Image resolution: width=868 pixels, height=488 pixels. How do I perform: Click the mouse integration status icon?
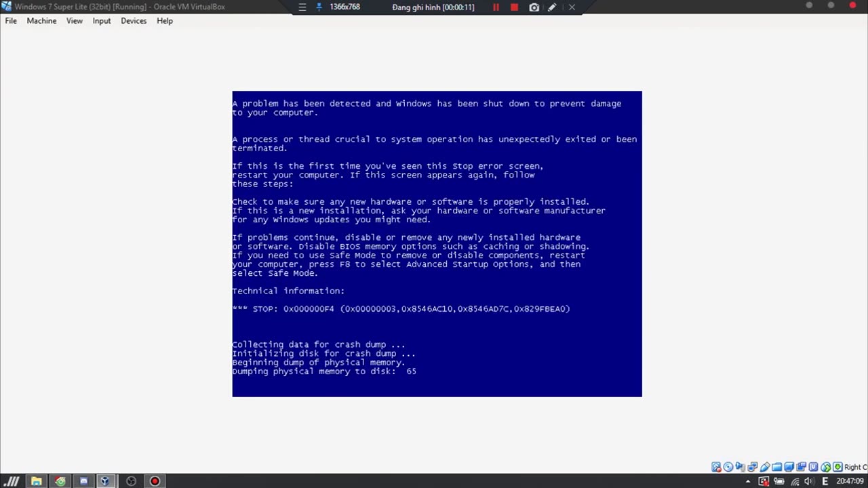pos(825,467)
